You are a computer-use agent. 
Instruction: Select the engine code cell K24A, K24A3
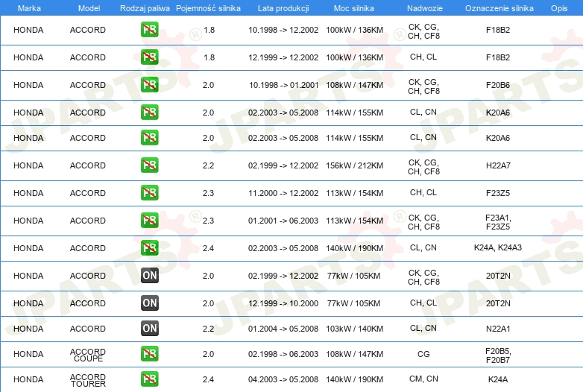[x=498, y=247]
